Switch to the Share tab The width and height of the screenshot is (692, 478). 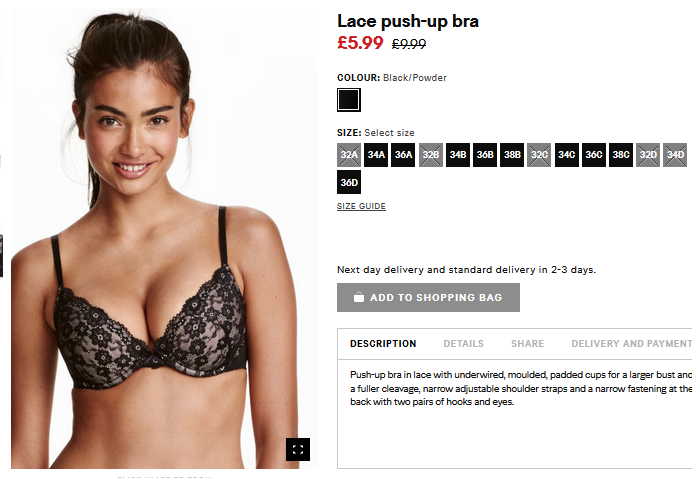pos(527,343)
